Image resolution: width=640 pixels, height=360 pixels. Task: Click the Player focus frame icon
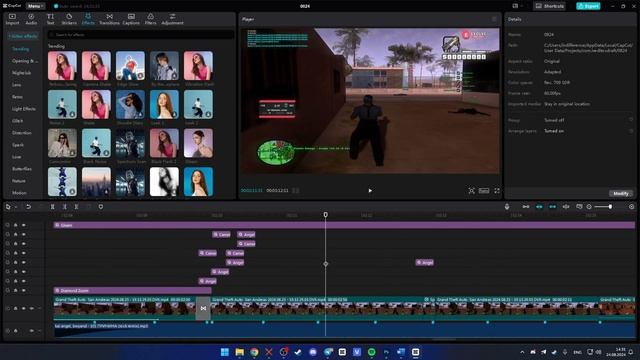pyautogui.click(x=471, y=191)
